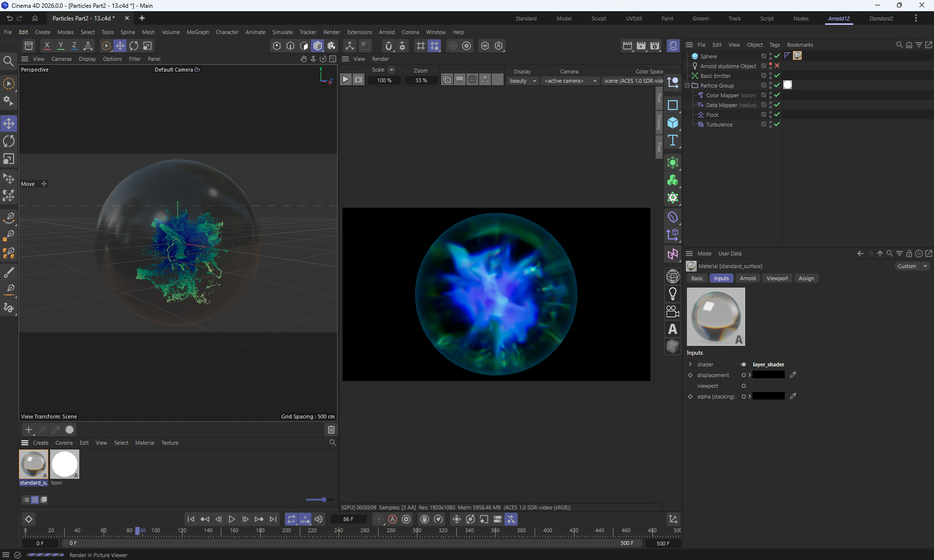Image resolution: width=934 pixels, height=560 pixels.
Task: Disable the Turbulence green checkmark
Action: [777, 124]
